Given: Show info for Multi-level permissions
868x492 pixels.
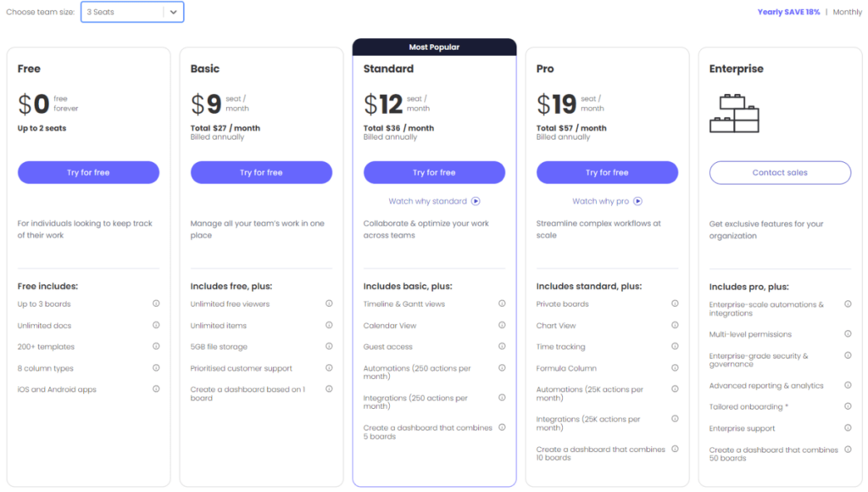Looking at the screenshot, I should pyautogui.click(x=848, y=333).
